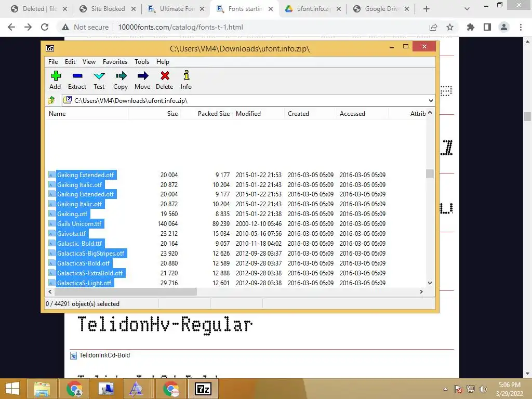Expand the 7-Zip address path dropdown
This screenshot has width=532, height=399.
pyautogui.click(x=431, y=101)
